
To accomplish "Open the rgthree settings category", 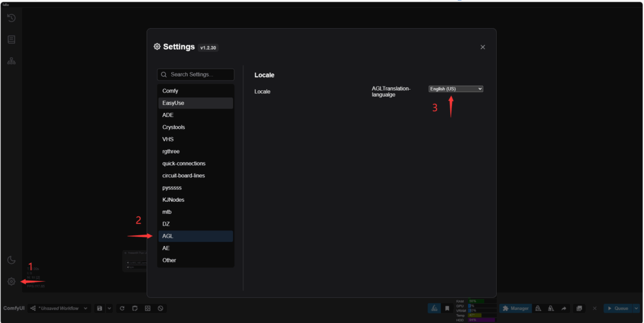I will [196, 152].
